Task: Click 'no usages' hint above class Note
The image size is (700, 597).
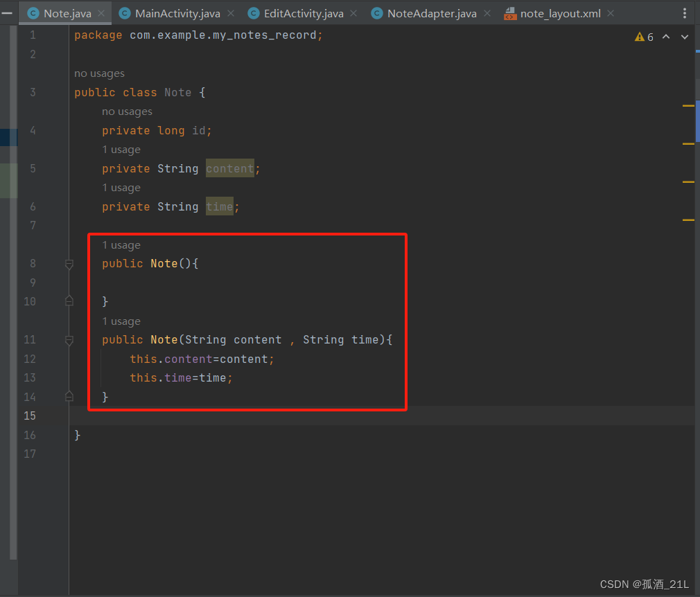Action: point(99,73)
